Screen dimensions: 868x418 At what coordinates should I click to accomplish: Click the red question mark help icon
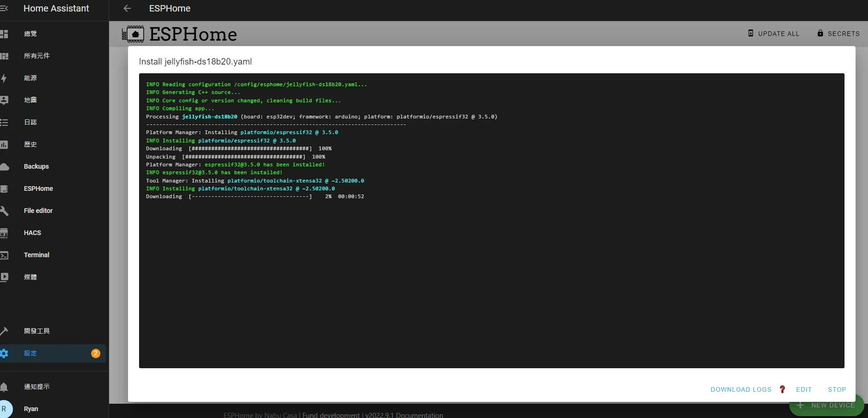(782, 389)
